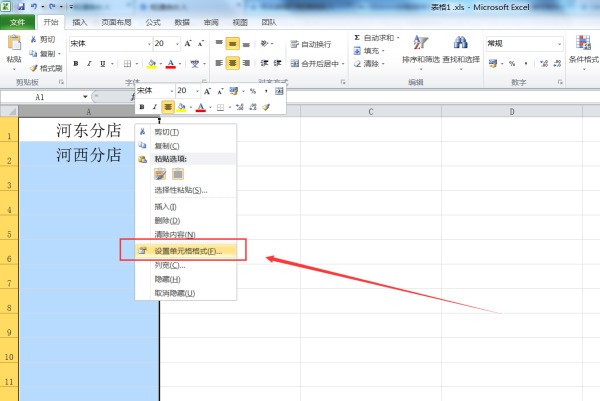Open the Name Box dropdown arrow
This screenshot has height=401, width=600.
pyautogui.click(x=85, y=97)
